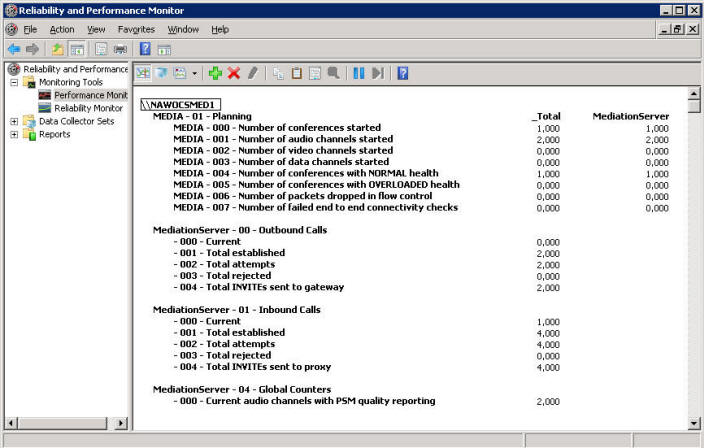Select counter MEDIA - 004 NORMAL health
This screenshot has height=448, width=704.
(306, 173)
